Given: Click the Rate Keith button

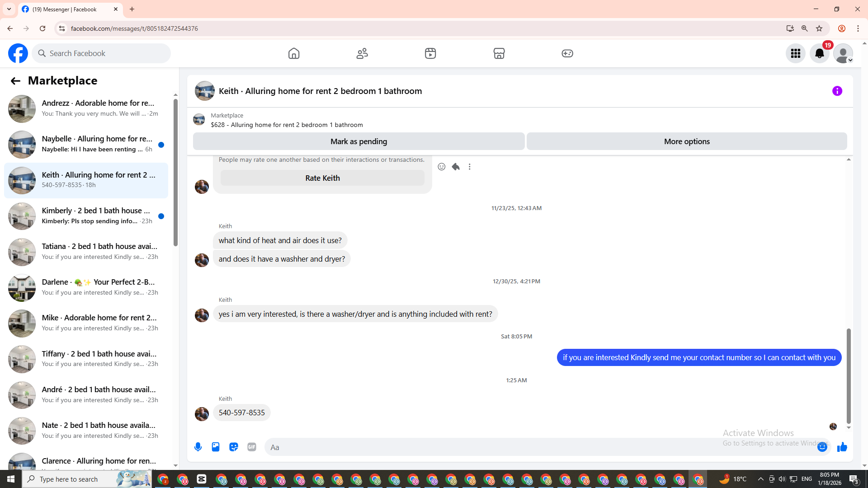Looking at the screenshot, I should [x=322, y=178].
